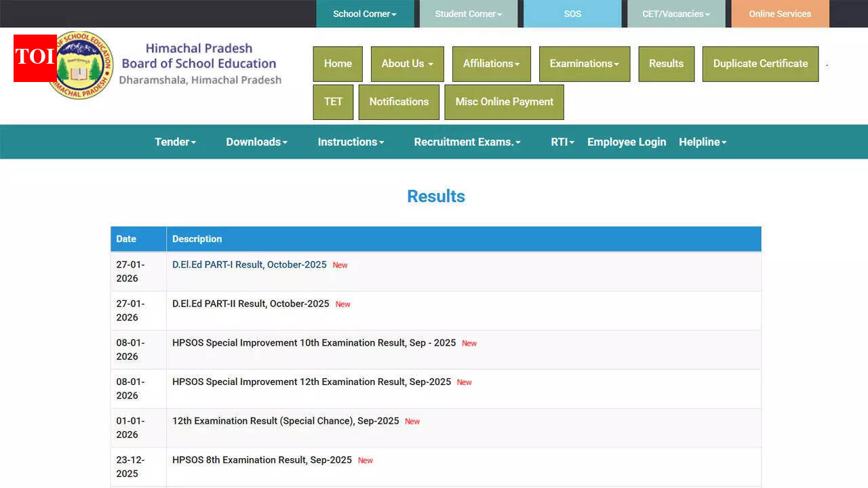Open the About Us dropdown
This screenshot has width=868, height=488.
(x=406, y=64)
